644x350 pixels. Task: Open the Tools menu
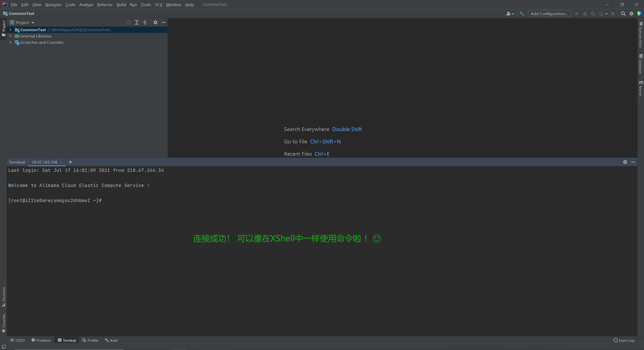146,5
